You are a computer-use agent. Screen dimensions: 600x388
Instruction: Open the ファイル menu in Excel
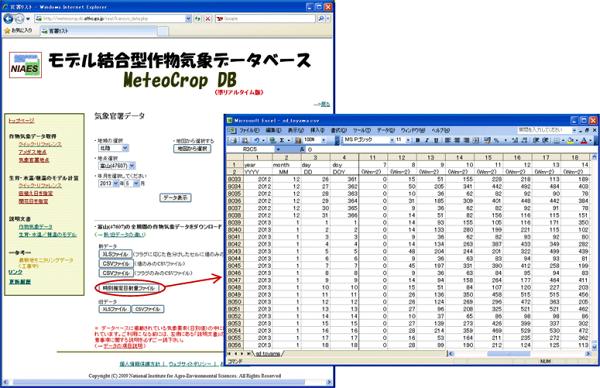(x=249, y=130)
